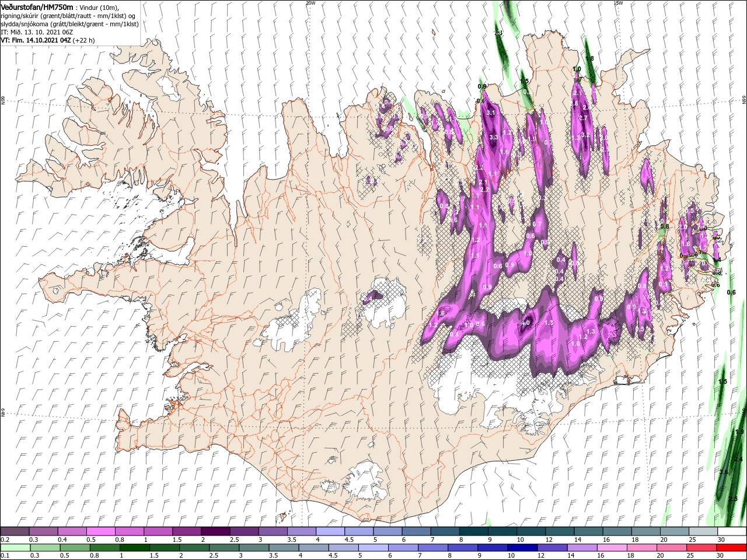Click the 3.6 rain value offshore southeast
This screenshot has height=560, width=747.
point(724,472)
